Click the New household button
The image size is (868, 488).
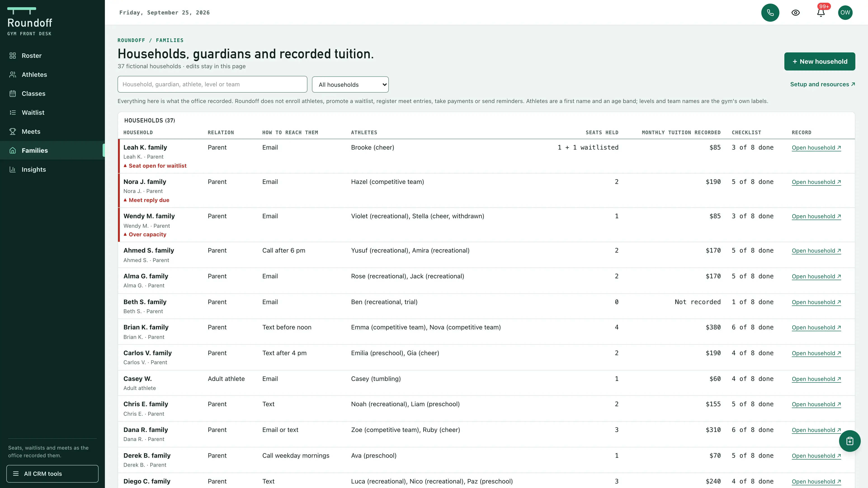(x=819, y=61)
